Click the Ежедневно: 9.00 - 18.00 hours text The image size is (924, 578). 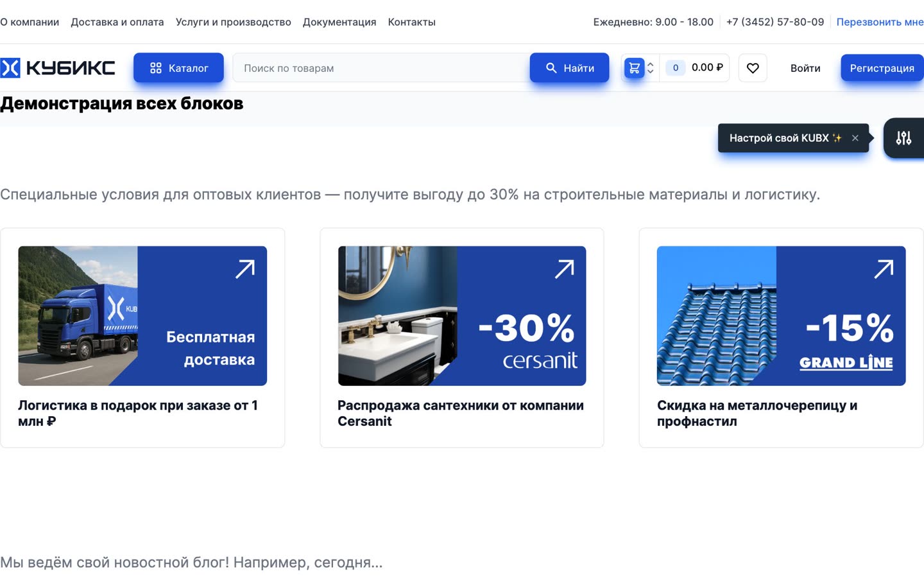point(653,22)
